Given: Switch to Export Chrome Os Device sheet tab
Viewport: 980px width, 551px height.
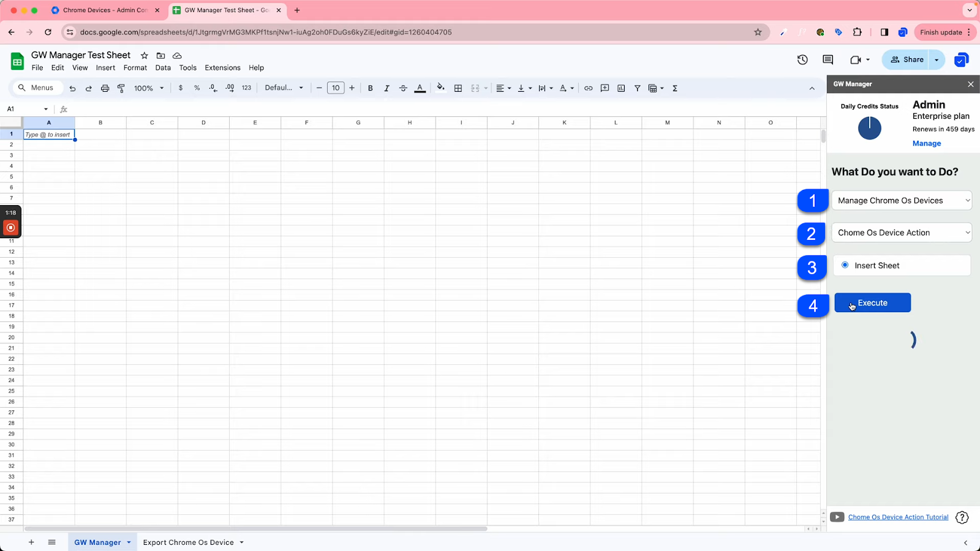Looking at the screenshot, I should pos(194,542).
